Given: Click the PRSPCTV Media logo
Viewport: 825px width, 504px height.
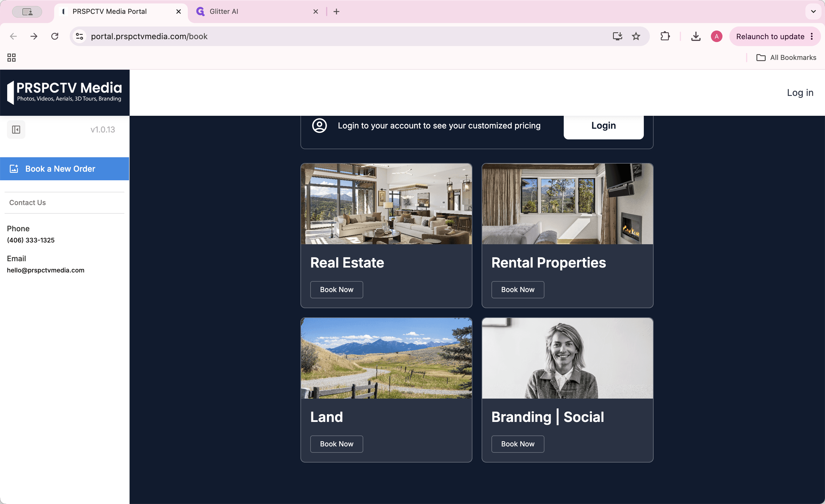Looking at the screenshot, I should [x=65, y=92].
